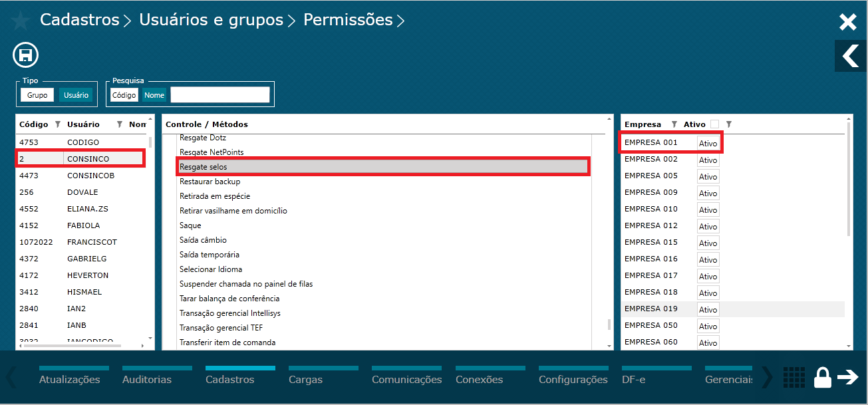Select Usuário type option
Viewport: 868px width, 405px height.
pos(76,95)
